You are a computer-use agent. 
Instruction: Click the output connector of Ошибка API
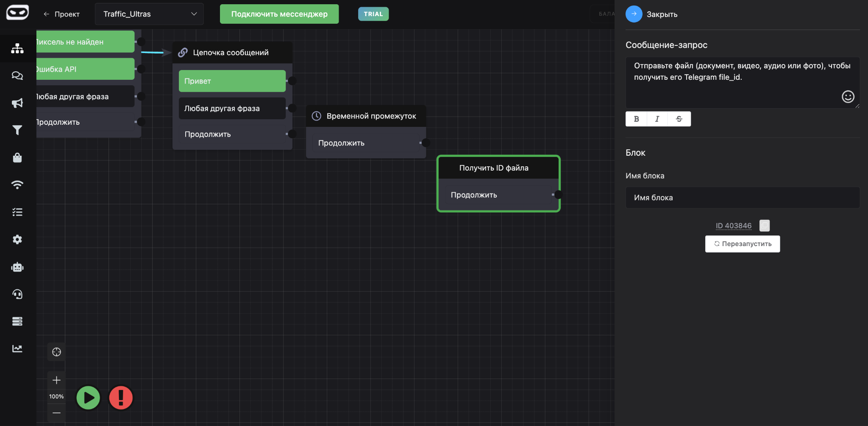[x=141, y=69]
